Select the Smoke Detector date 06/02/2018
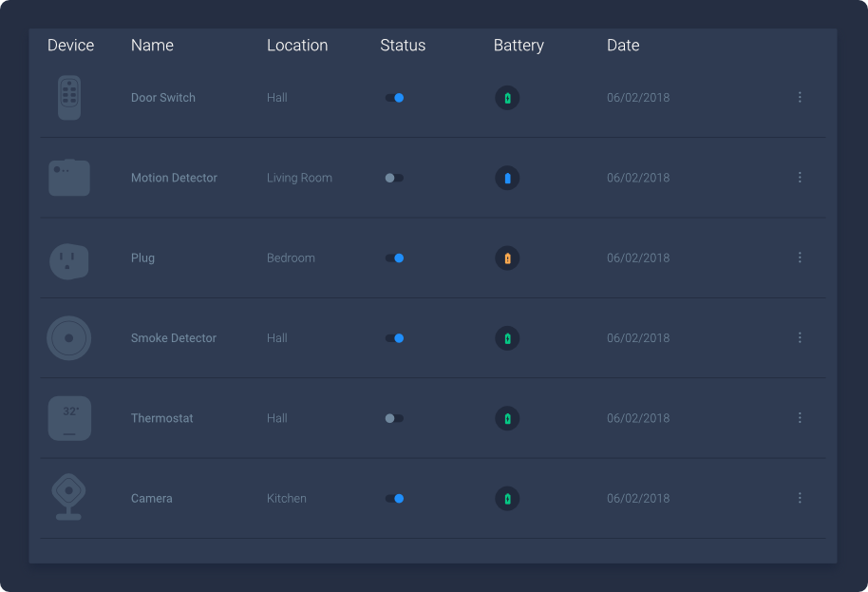Viewport: 868px width, 592px height. click(x=637, y=337)
